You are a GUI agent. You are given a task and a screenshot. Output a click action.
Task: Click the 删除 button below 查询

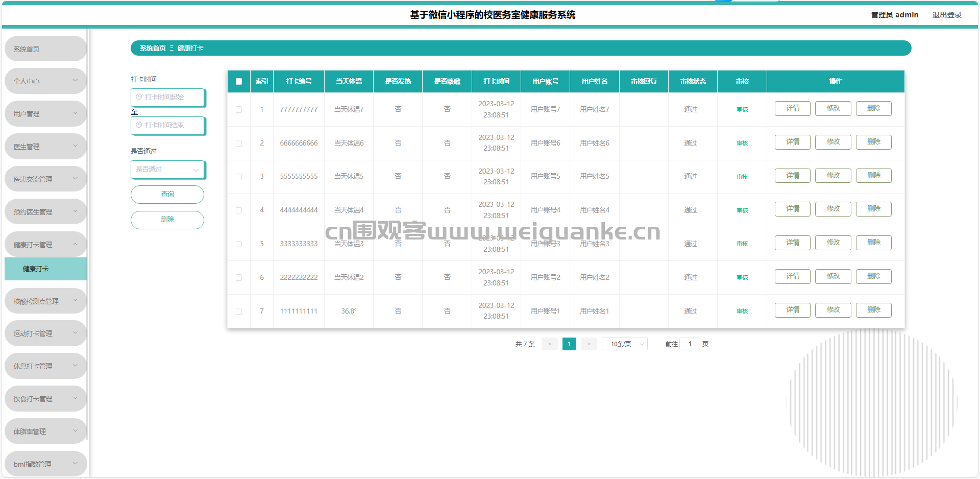coord(167,220)
